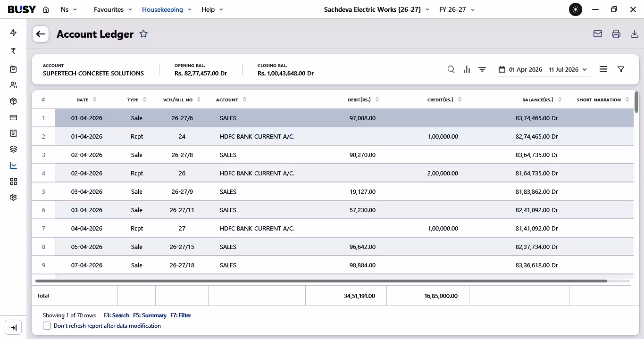Image resolution: width=644 pixels, height=339 pixels.
Task: Open the Favourites menu
Action: click(x=113, y=9)
